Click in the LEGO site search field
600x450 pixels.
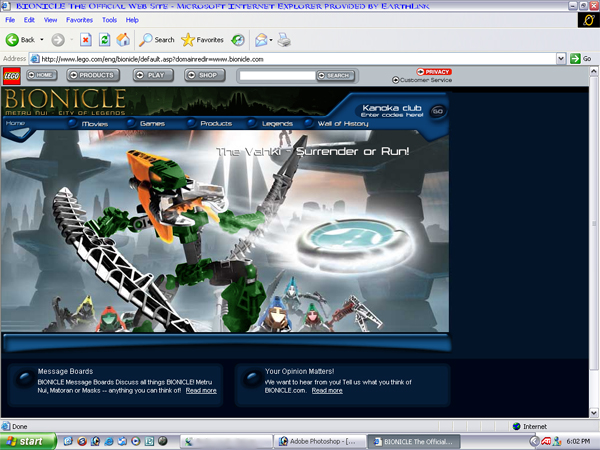point(277,75)
